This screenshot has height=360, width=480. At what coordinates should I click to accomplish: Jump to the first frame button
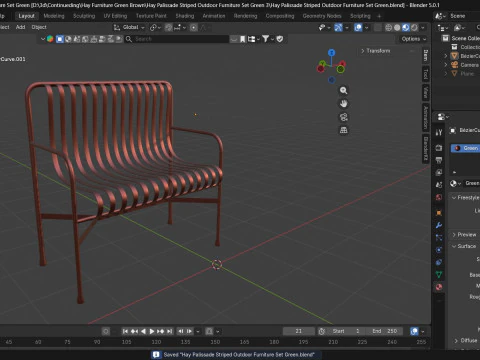pyautogui.click(x=125, y=331)
